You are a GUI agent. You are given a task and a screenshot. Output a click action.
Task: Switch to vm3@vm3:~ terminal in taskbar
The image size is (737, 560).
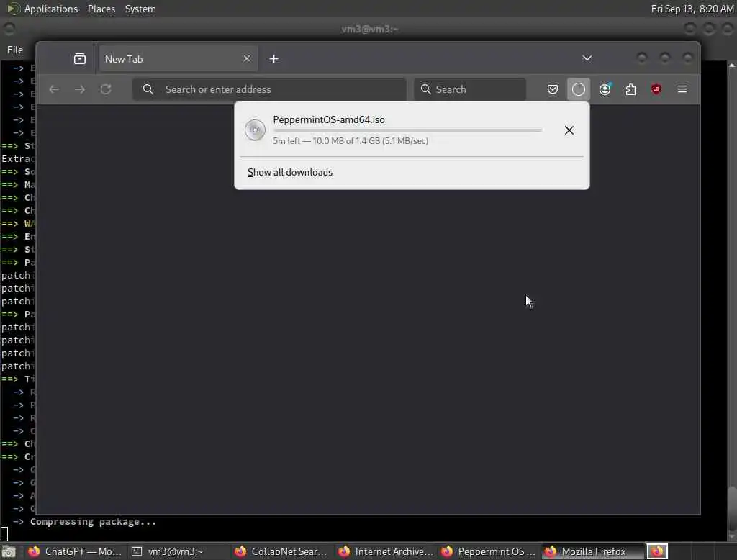coord(174,551)
